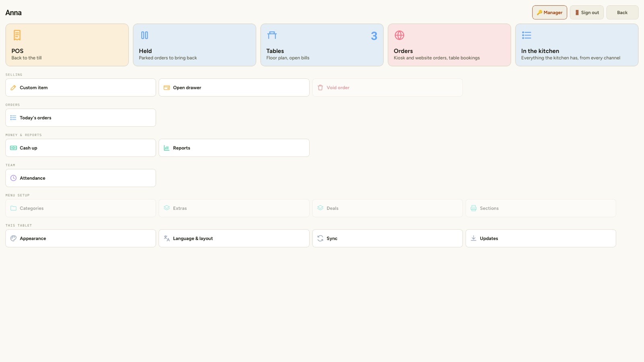
Task: Select the Sync label
Action: pyautogui.click(x=332, y=239)
